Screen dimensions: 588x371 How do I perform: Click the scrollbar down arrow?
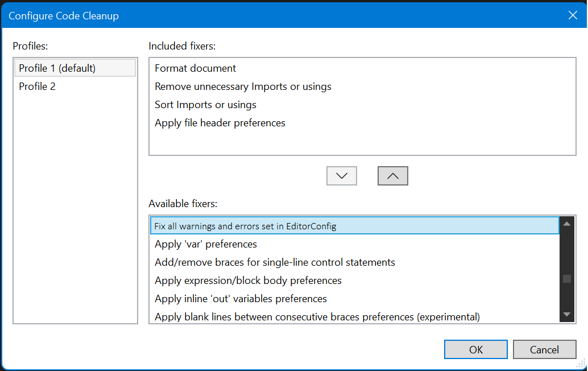[x=566, y=314]
